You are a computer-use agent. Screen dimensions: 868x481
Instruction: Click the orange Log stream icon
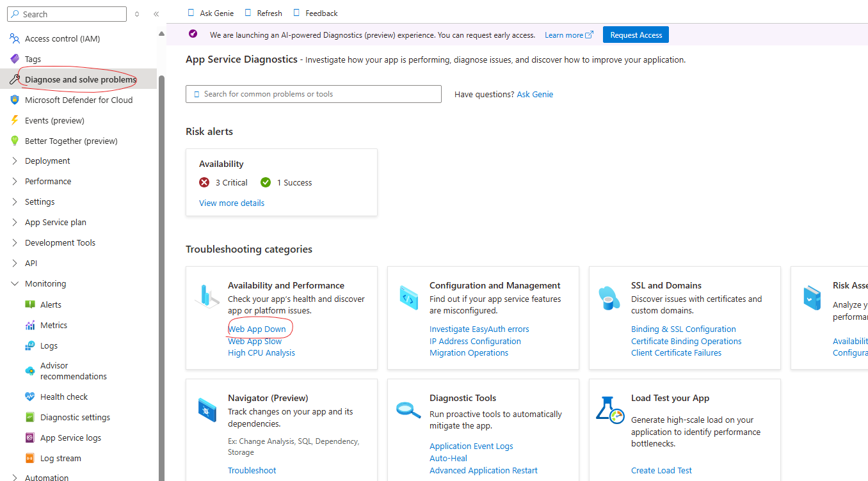click(30, 458)
